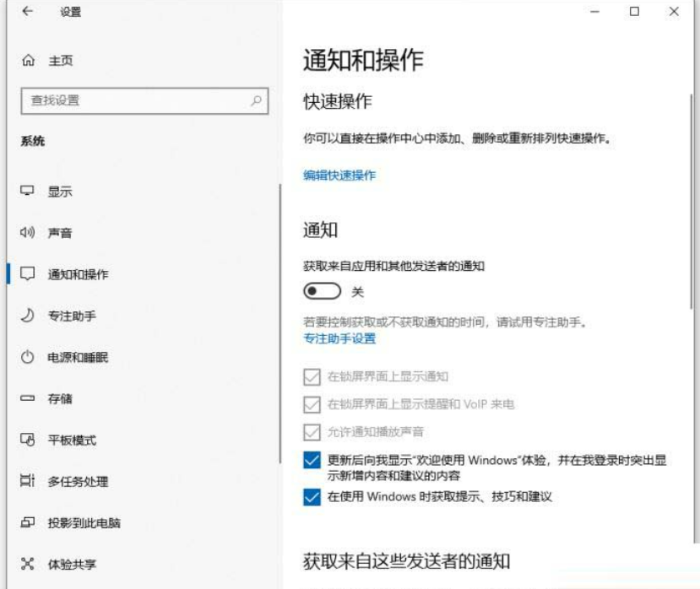Select the 显示 monitor icon

click(27, 191)
